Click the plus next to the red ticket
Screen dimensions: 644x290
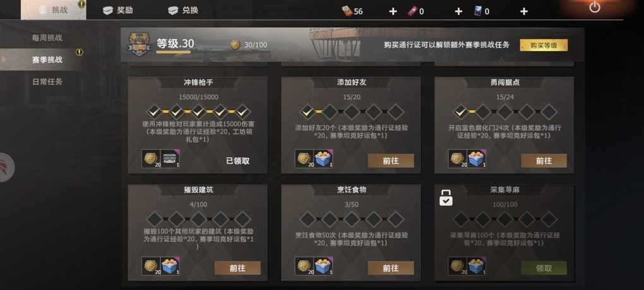tap(458, 11)
